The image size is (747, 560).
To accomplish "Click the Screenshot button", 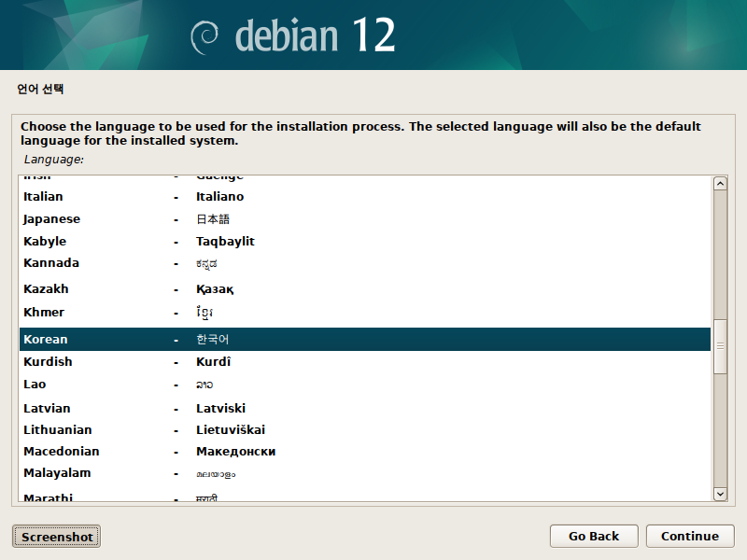I will (56, 537).
